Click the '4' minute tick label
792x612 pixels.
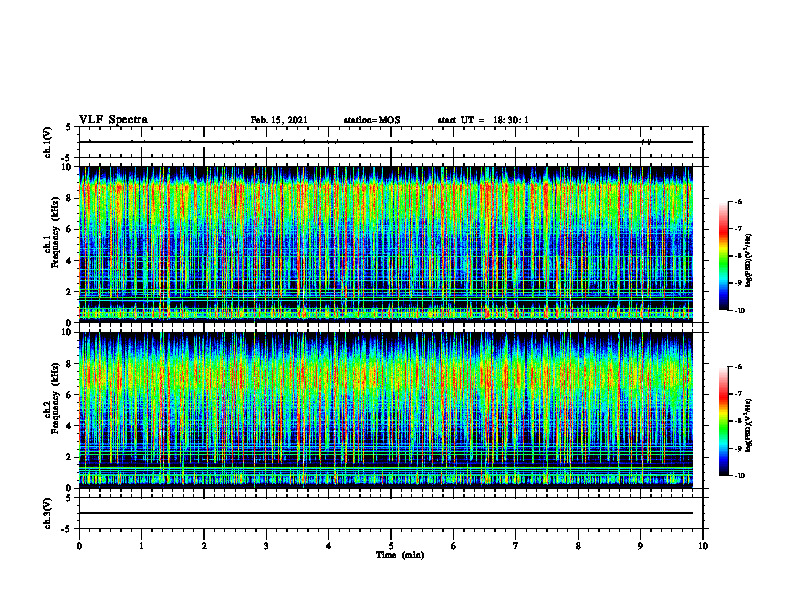(x=329, y=546)
